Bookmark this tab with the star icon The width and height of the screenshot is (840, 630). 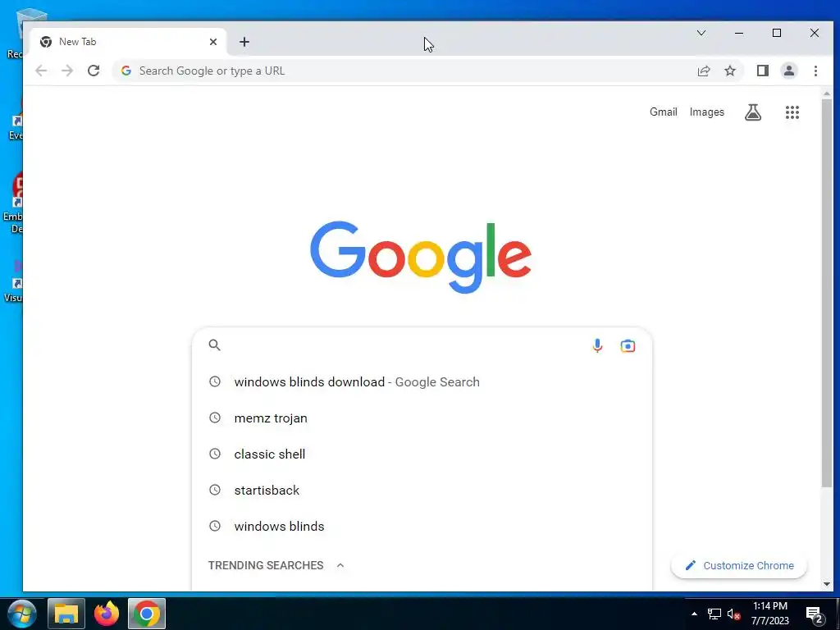coord(730,71)
